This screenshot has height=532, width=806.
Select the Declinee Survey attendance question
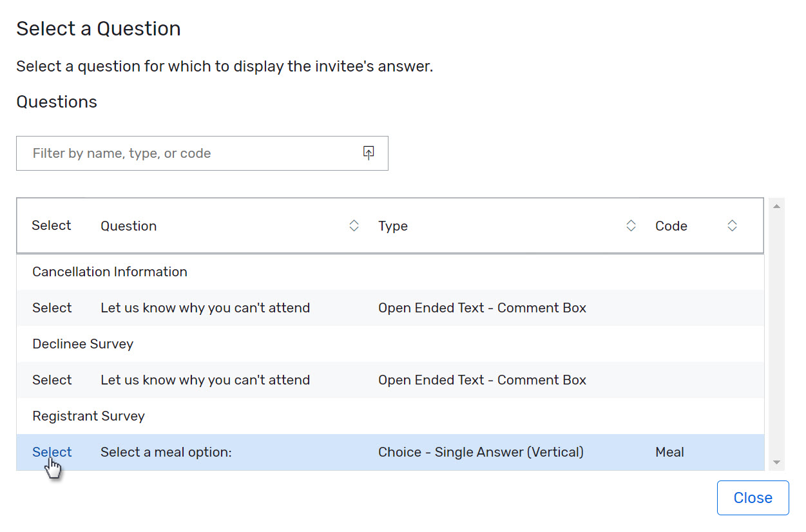point(52,379)
